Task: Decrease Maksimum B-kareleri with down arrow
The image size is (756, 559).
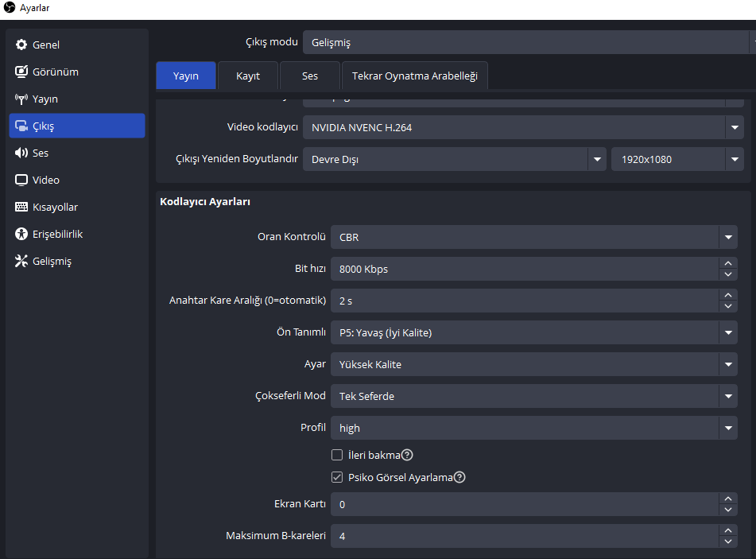Action: pos(727,542)
